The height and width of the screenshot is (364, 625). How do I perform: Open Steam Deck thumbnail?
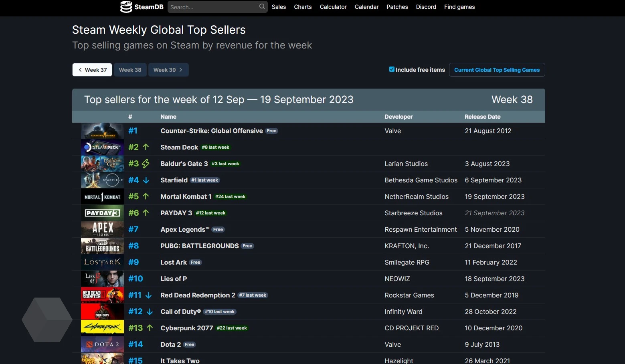click(x=102, y=147)
